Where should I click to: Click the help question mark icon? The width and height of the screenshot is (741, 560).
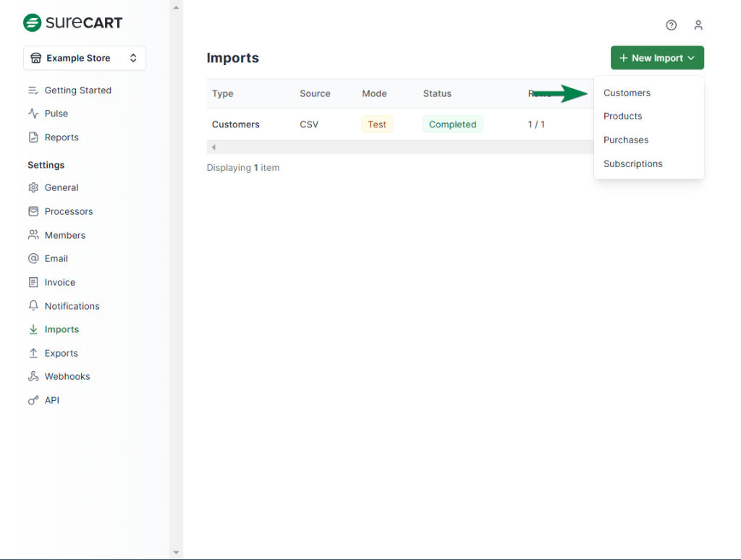tap(671, 25)
